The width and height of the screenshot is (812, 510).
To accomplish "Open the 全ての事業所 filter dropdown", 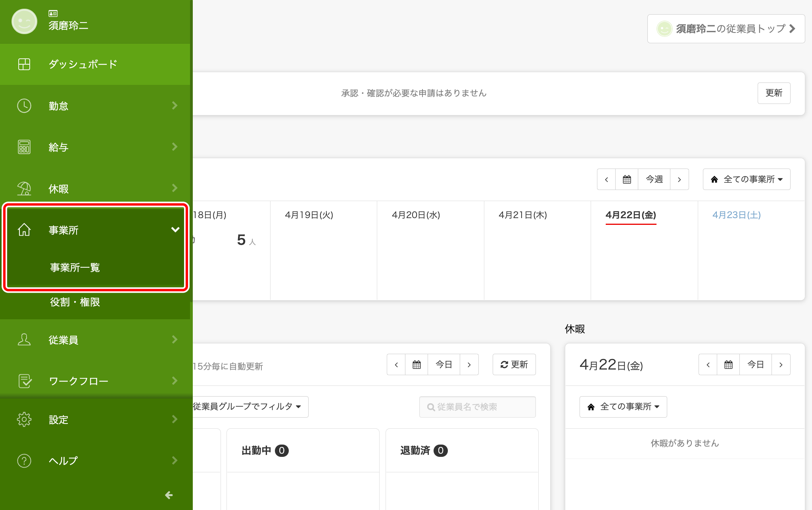I will [x=746, y=179].
